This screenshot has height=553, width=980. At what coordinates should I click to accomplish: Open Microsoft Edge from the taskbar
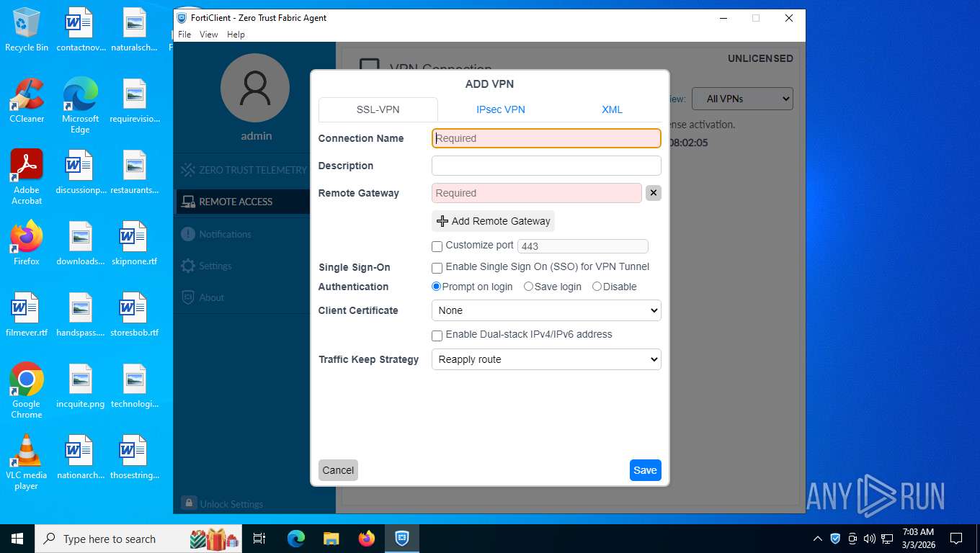[x=295, y=538]
